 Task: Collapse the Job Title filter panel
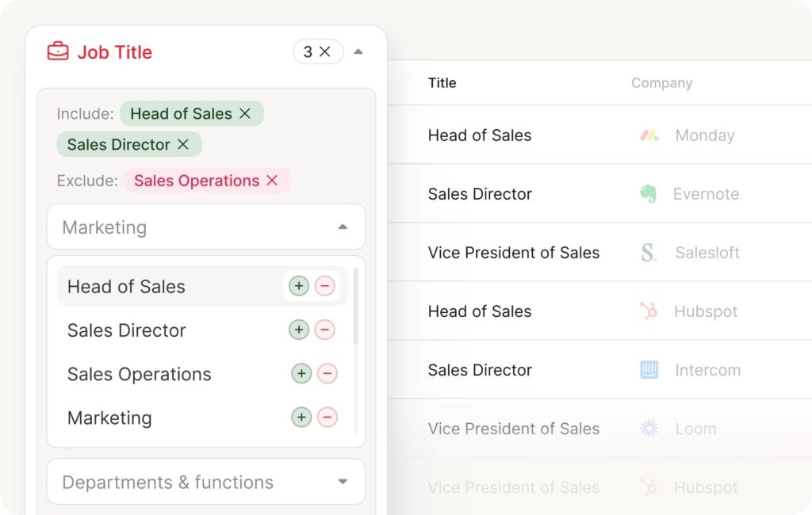click(x=358, y=52)
